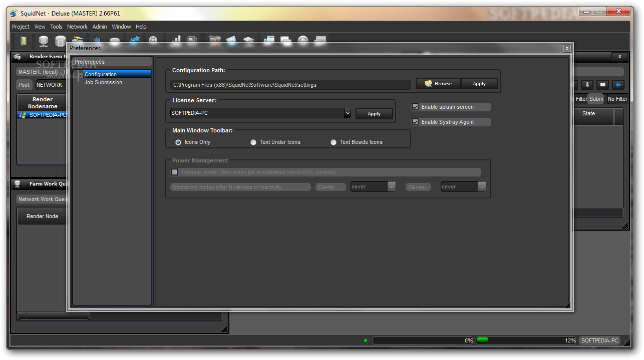Screen dimensions: 644x360
Task: Click the stacked database cylinder toolbar icon
Action: (x=61, y=41)
